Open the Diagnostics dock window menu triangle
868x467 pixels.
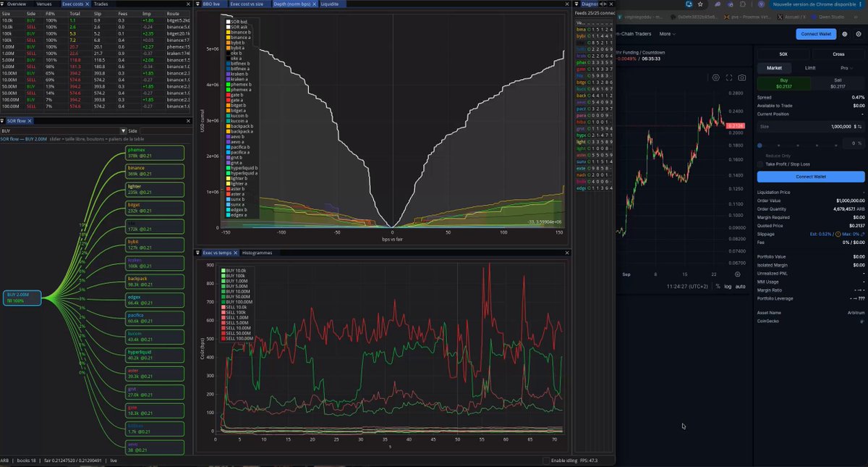point(576,4)
